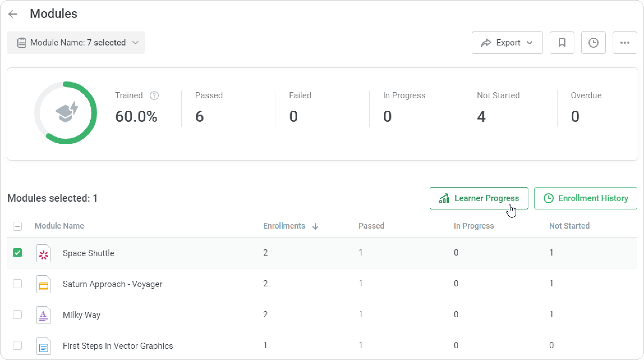Screen dimensions: 644x360
Task: Open the clock history icon button
Action: click(x=593, y=43)
